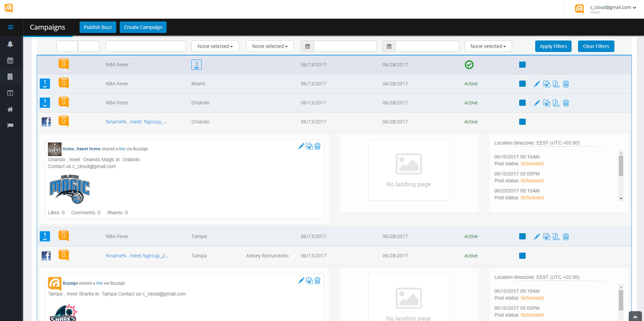Delete the Home, Sweet Home post
Screen dimensions: 644x321
(317, 146)
